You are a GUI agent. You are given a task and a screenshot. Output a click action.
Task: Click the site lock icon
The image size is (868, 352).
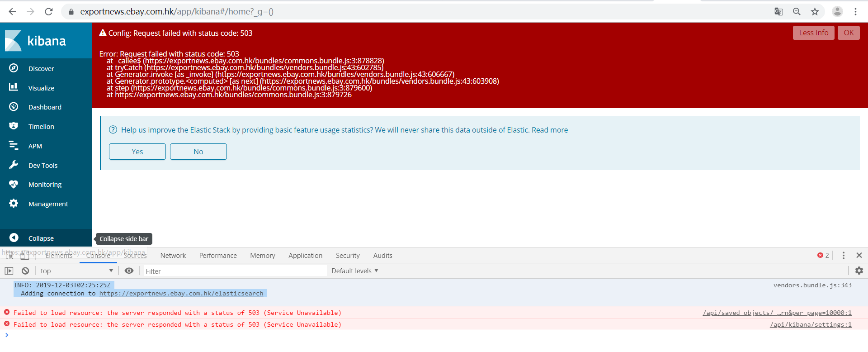tap(71, 12)
